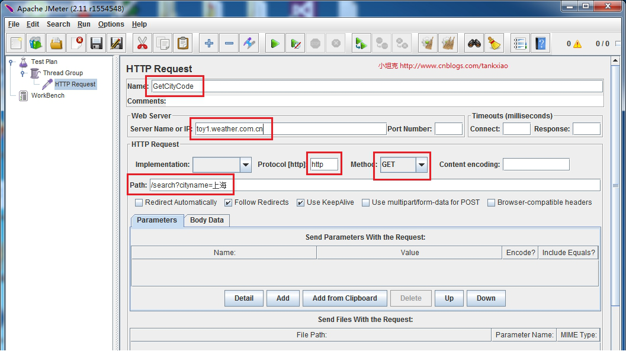Enable Browser-compatible headers checkbox
This screenshot has width=626, height=364.
(491, 203)
